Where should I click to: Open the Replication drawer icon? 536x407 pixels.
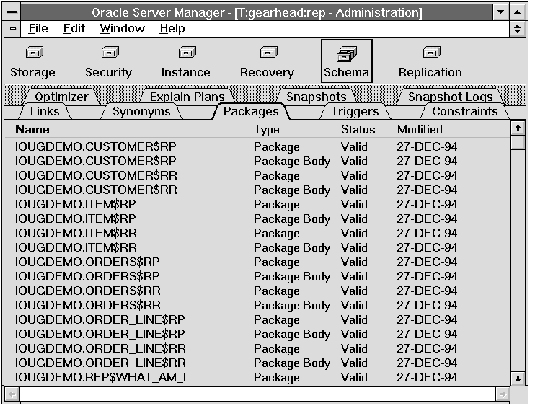(x=431, y=53)
